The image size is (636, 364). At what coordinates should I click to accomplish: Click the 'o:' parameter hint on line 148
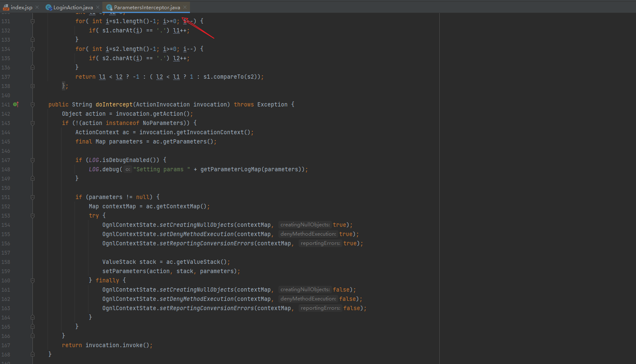pos(128,169)
